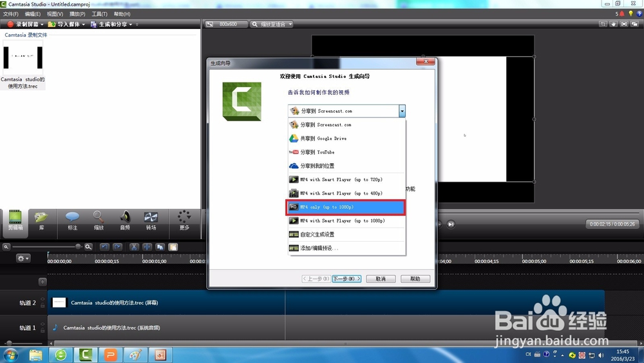The width and height of the screenshot is (644, 363).
Task: Split clip at playhead
Action: (147, 247)
